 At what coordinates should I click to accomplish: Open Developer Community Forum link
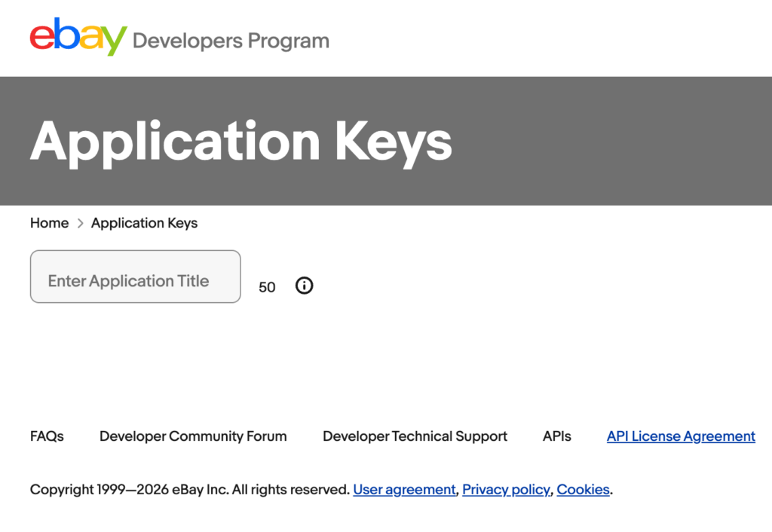point(193,436)
